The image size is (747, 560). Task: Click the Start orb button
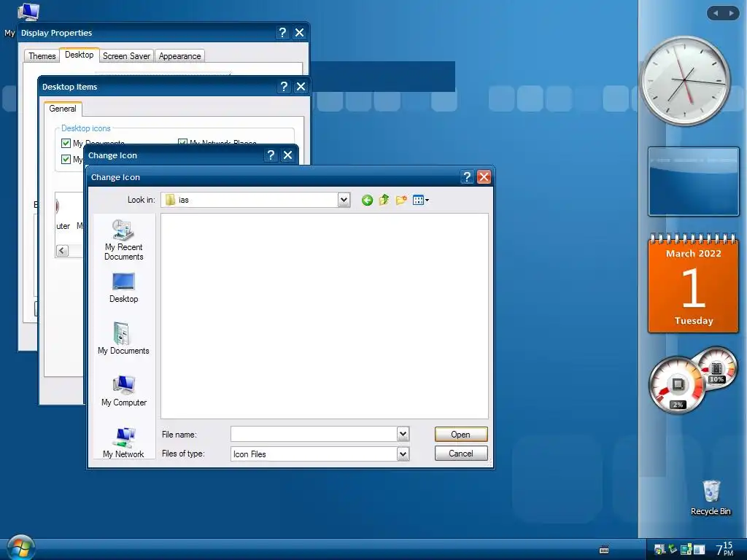coord(20,547)
